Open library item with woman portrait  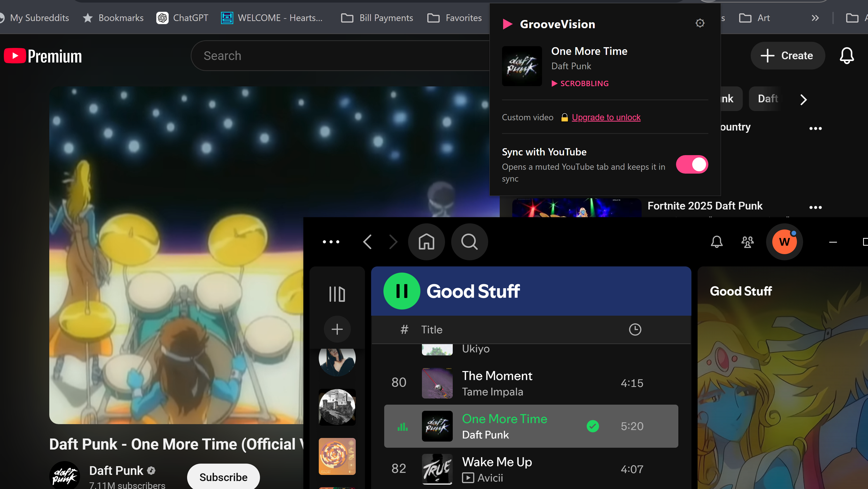click(x=337, y=362)
